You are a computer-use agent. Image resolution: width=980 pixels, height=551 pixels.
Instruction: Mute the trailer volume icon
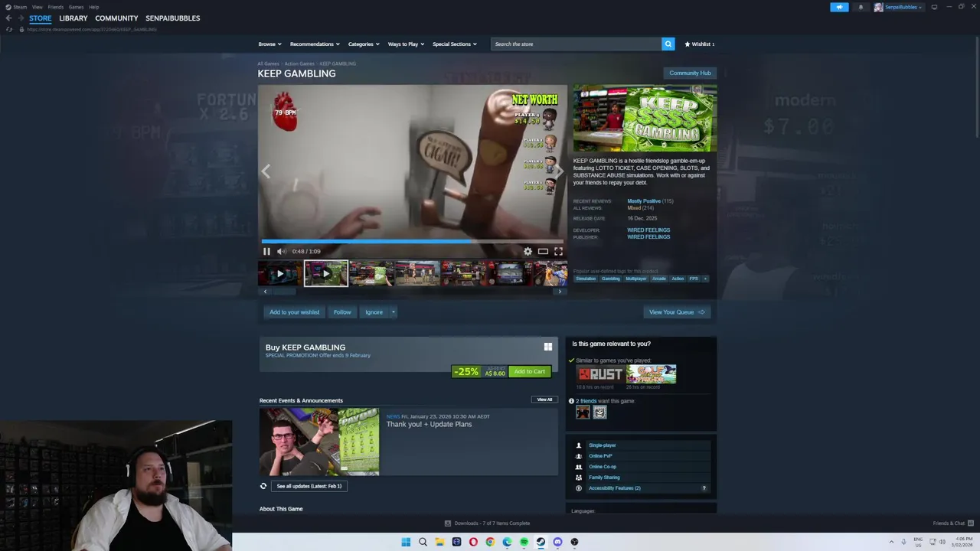[281, 251]
